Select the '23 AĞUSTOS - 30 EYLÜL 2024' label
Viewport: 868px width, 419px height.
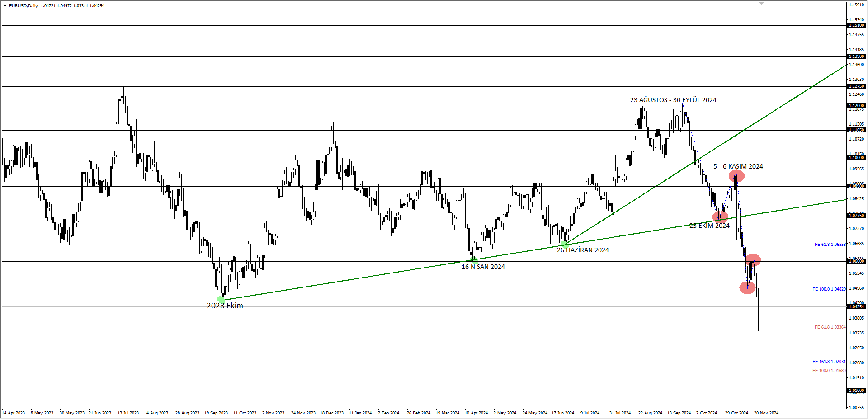tap(673, 100)
